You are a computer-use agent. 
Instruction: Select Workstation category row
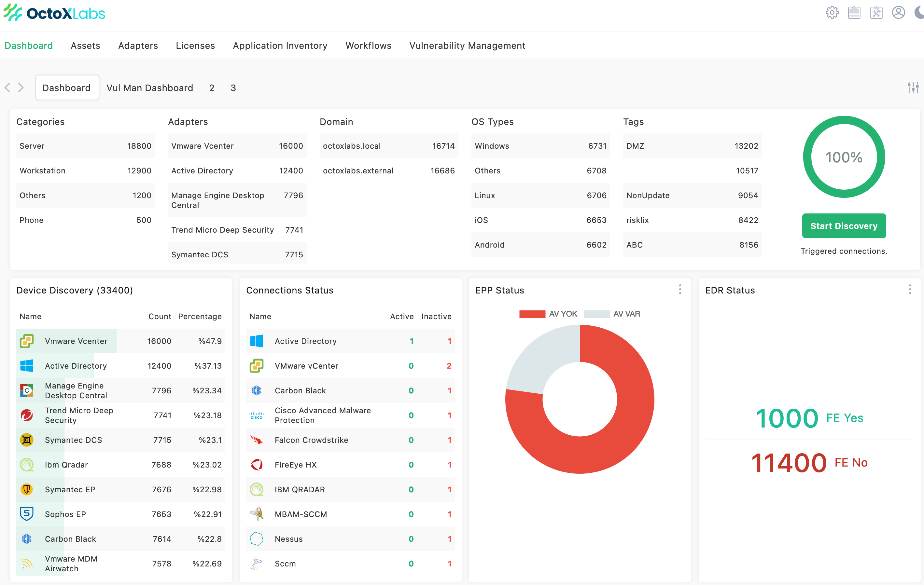coord(85,170)
